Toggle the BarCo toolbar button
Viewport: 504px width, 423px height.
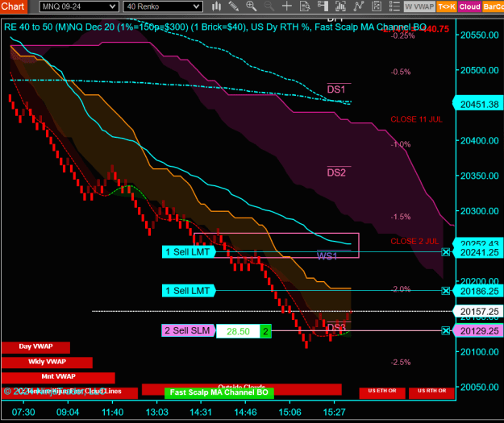coord(493,6)
